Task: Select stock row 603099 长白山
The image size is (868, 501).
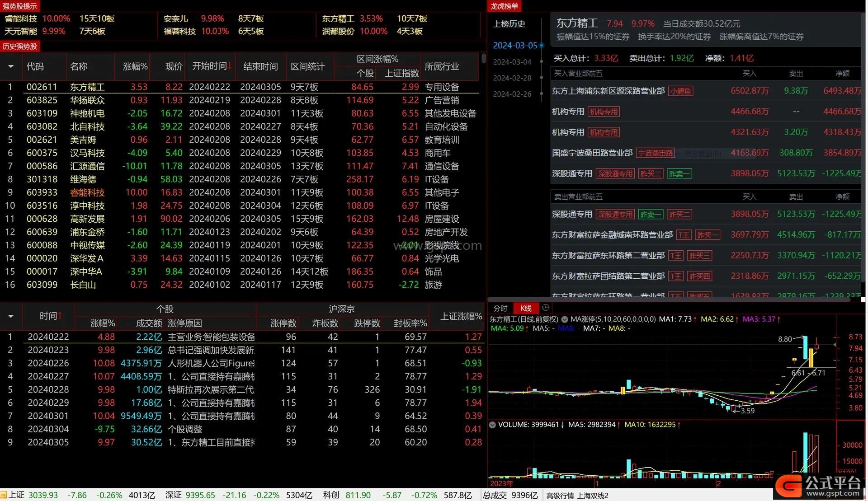Action: tap(240, 285)
